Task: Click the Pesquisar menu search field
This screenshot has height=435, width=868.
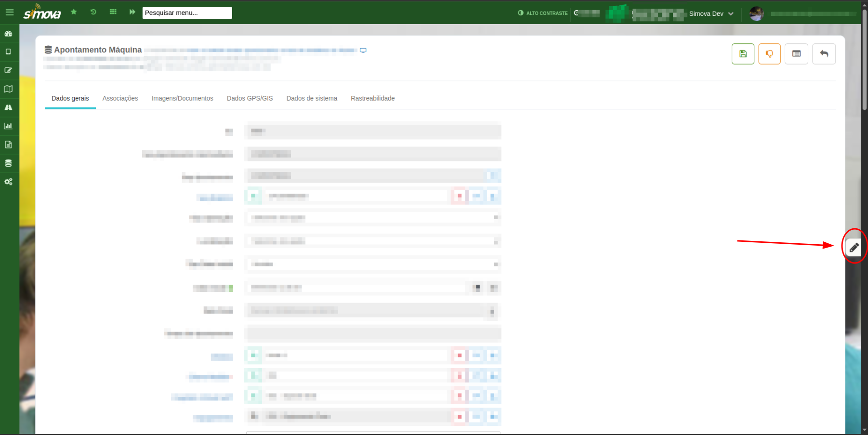Action: click(x=187, y=13)
